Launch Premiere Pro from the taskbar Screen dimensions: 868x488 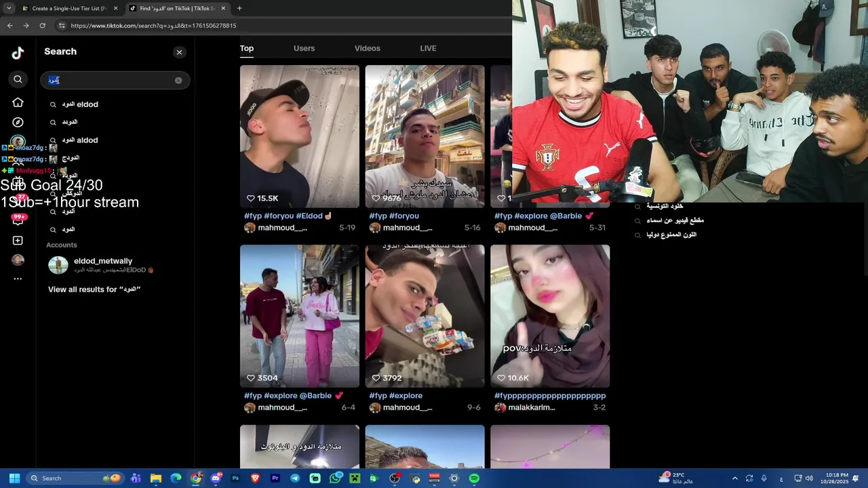275,479
